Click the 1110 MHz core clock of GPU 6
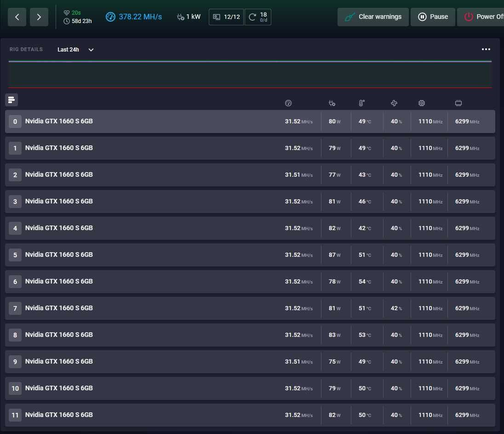Image resolution: width=504 pixels, height=434 pixels. [x=430, y=282]
